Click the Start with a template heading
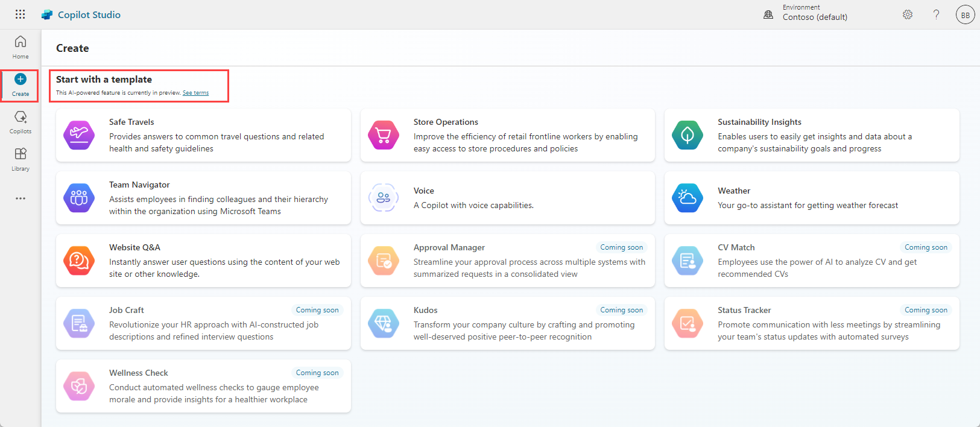 coord(104,80)
